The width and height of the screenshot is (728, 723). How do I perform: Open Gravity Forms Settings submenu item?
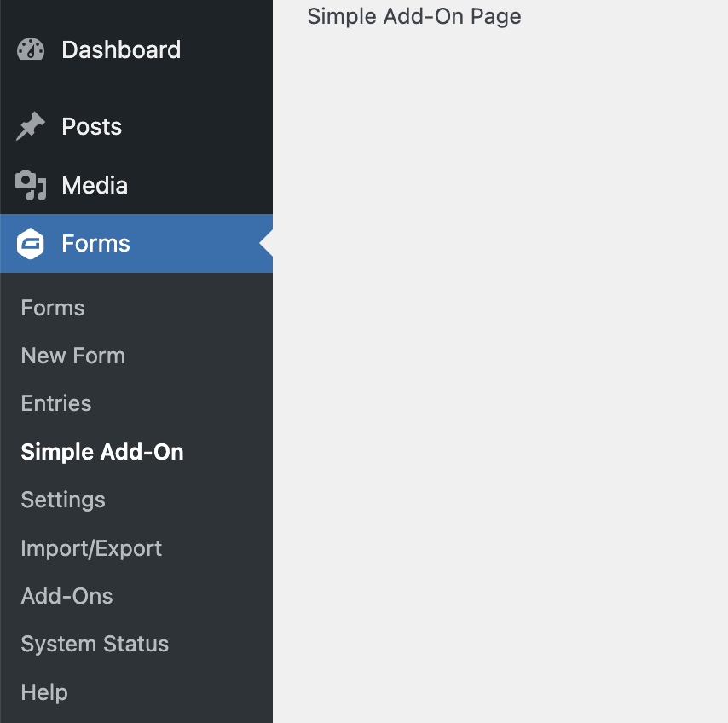(63, 500)
